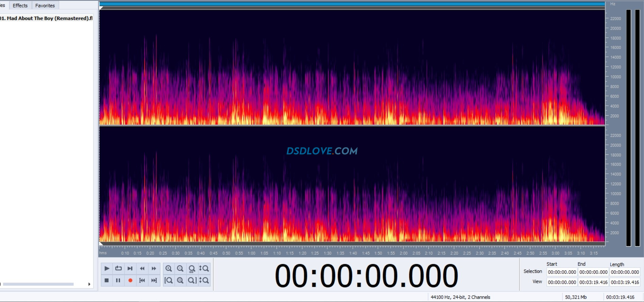
Task: Click the bottom playback cursor handle triangle
Action: tap(101, 244)
